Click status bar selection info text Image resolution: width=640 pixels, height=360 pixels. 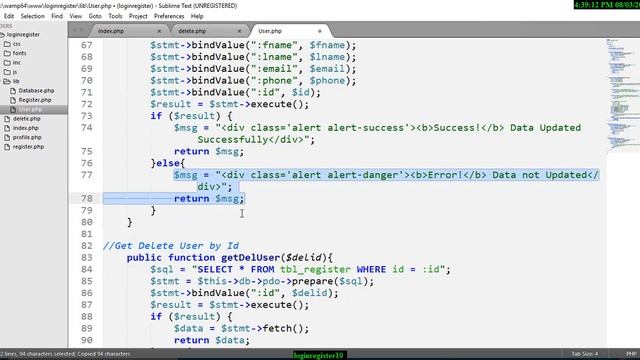(x=65, y=354)
